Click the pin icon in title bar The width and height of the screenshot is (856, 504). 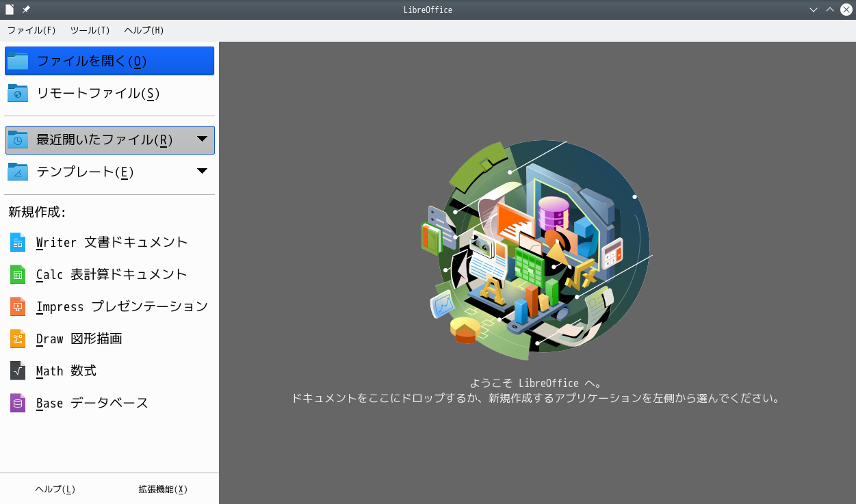[x=26, y=10]
